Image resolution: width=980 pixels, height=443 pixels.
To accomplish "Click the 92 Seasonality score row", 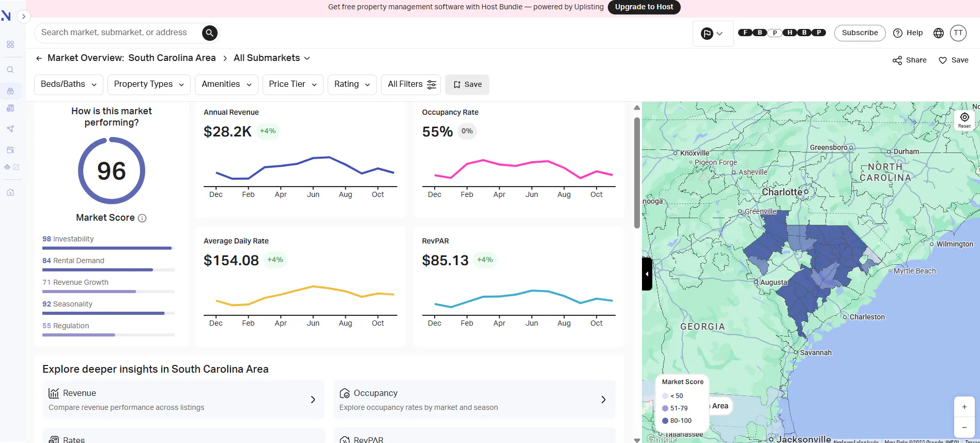I will point(109,308).
